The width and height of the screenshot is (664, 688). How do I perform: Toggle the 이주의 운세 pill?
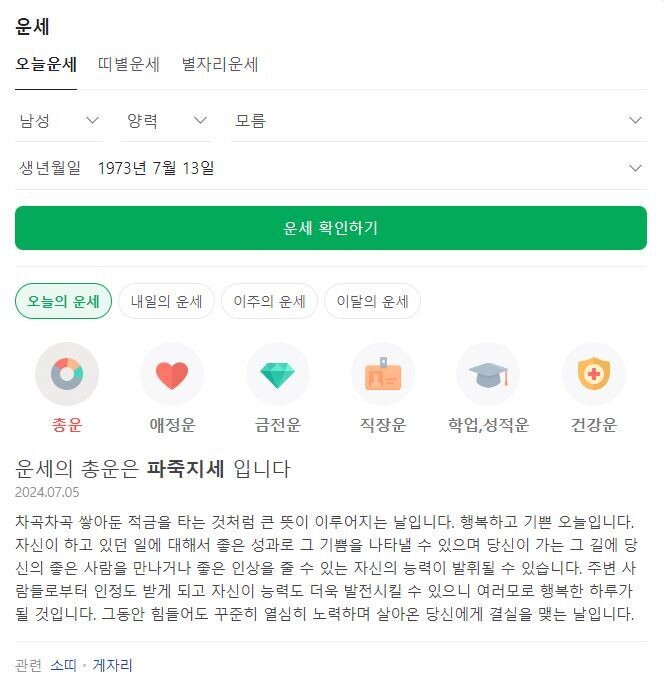pyautogui.click(x=269, y=301)
